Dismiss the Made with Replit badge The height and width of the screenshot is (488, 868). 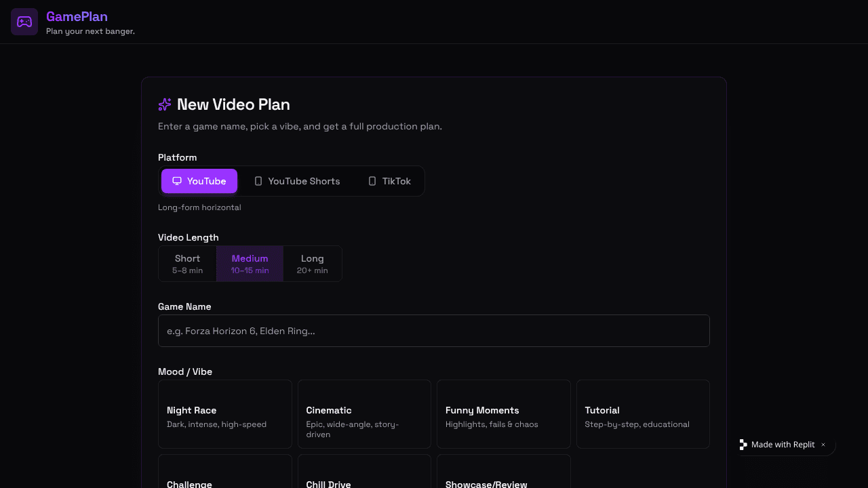click(x=823, y=445)
